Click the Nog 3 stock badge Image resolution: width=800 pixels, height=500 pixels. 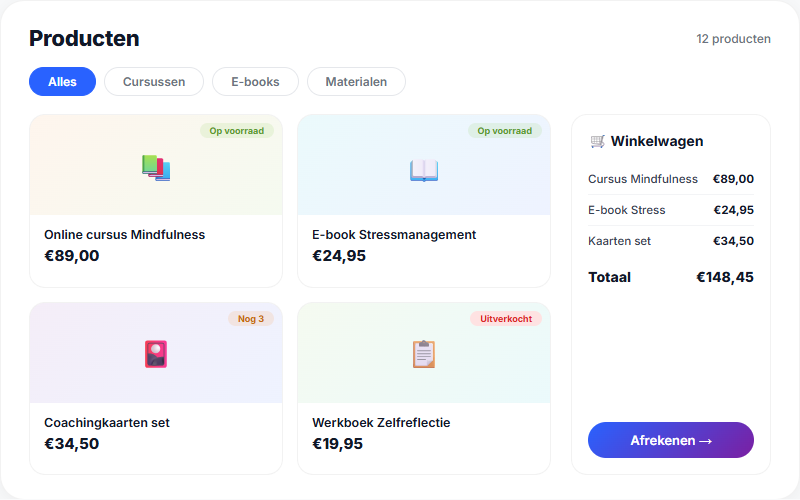pyautogui.click(x=251, y=319)
